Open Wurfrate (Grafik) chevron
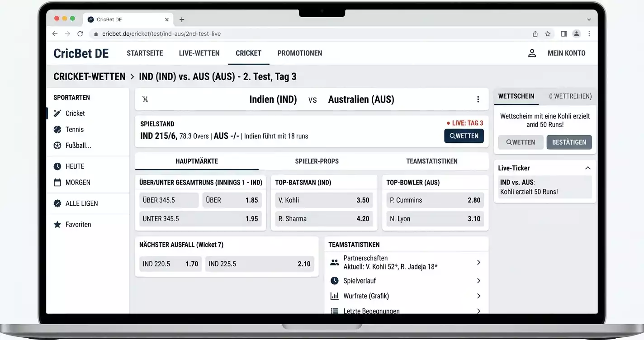The width and height of the screenshot is (644, 340). pos(478,296)
